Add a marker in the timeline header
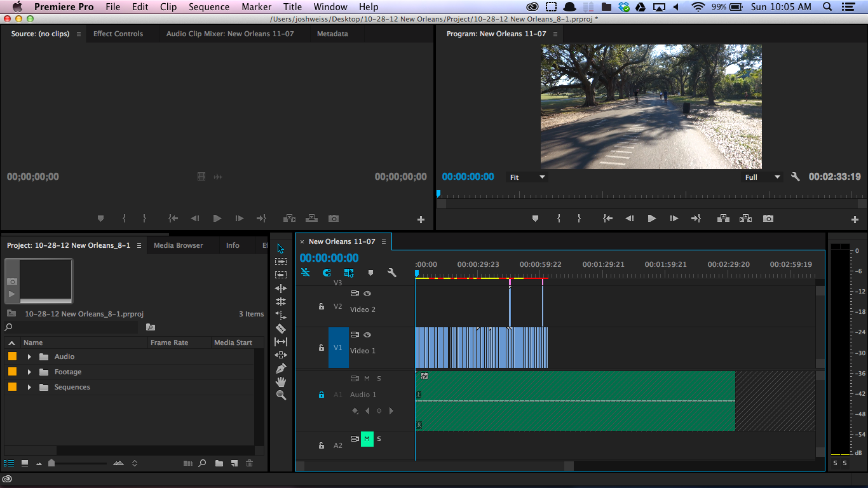 [x=370, y=273]
